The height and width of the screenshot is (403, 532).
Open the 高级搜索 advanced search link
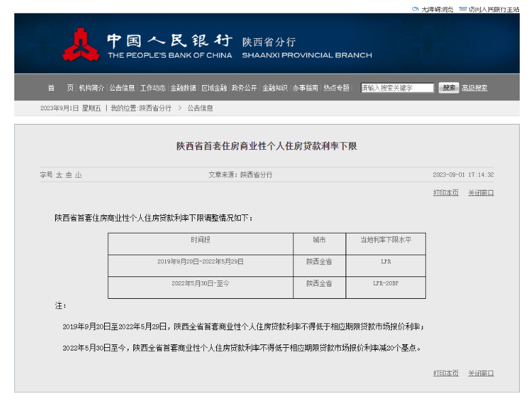(475, 88)
